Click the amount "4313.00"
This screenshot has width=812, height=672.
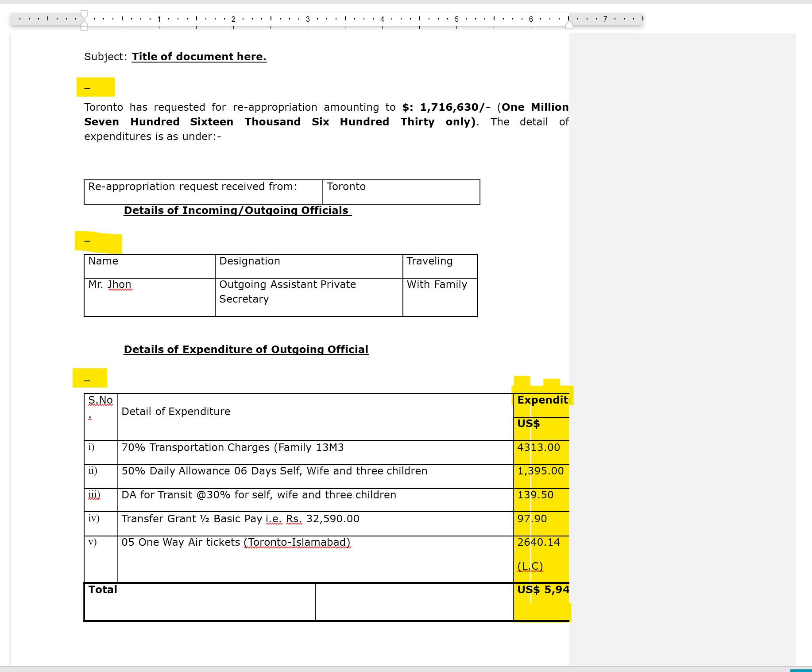(539, 447)
